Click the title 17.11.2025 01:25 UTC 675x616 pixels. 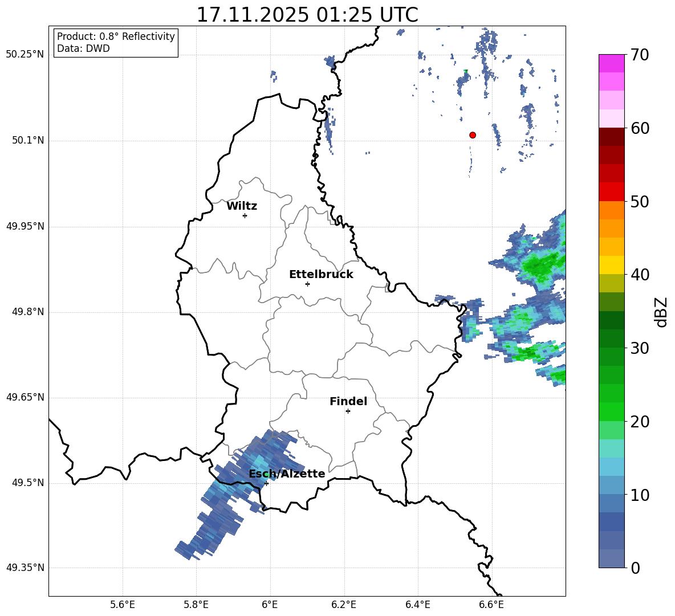click(307, 15)
